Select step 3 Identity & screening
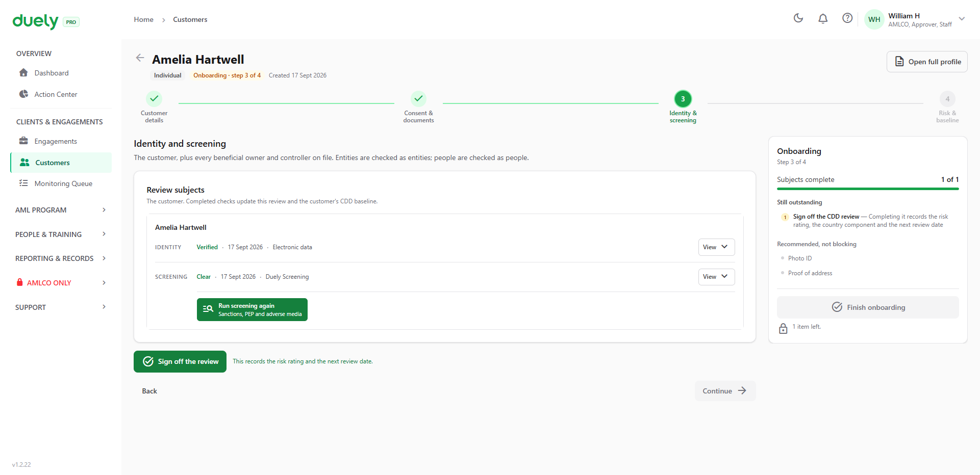Screen dimensions: 980x475 (x=683, y=107)
